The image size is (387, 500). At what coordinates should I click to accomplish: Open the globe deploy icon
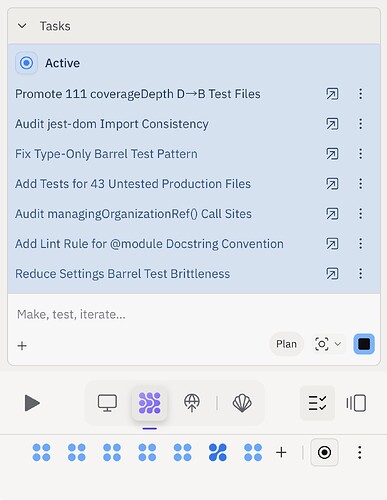[192, 403]
